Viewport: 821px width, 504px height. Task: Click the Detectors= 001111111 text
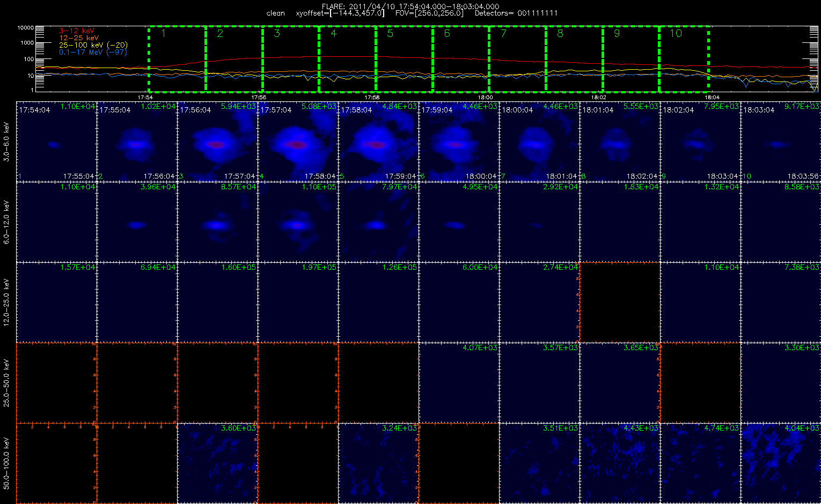[516, 13]
